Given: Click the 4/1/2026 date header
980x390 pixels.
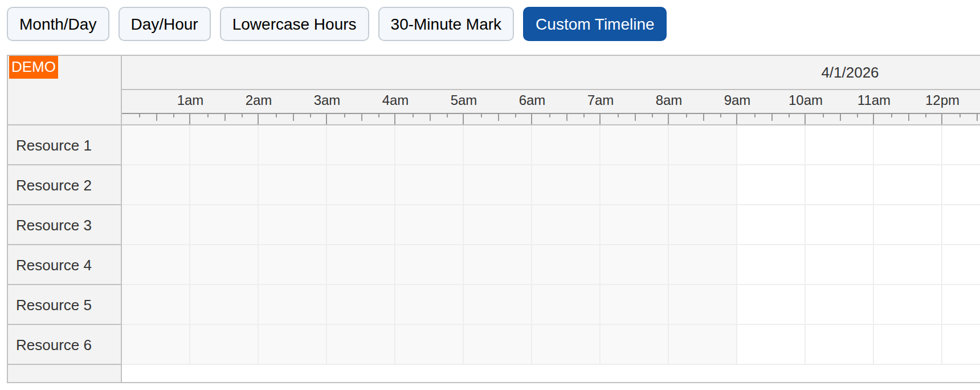Looking at the screenshot, I should (849, 72).
